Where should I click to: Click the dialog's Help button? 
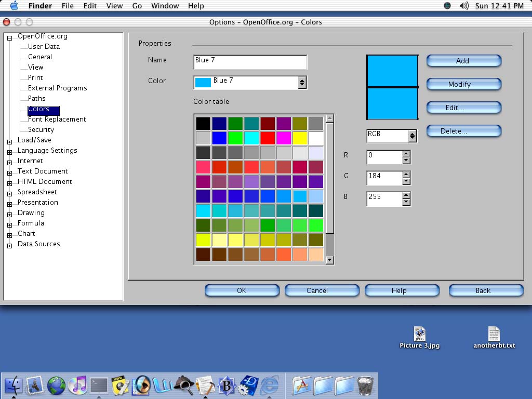coord(402,290)
